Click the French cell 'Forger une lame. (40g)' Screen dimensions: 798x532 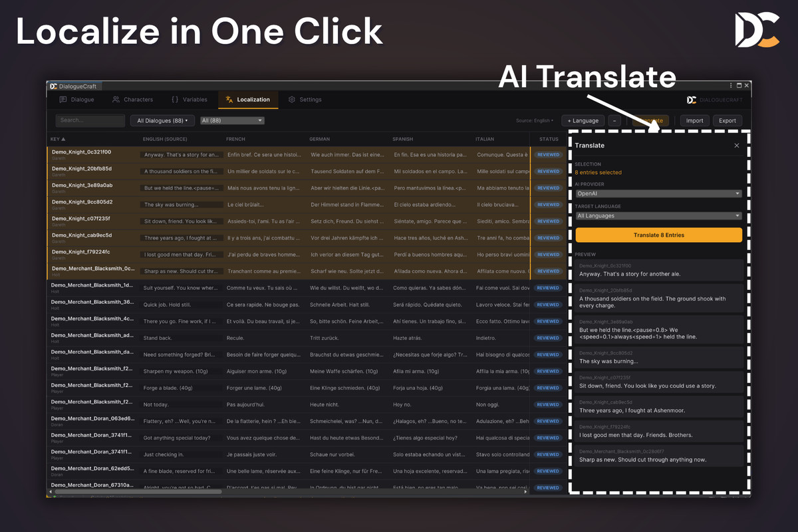click(254, 388)
